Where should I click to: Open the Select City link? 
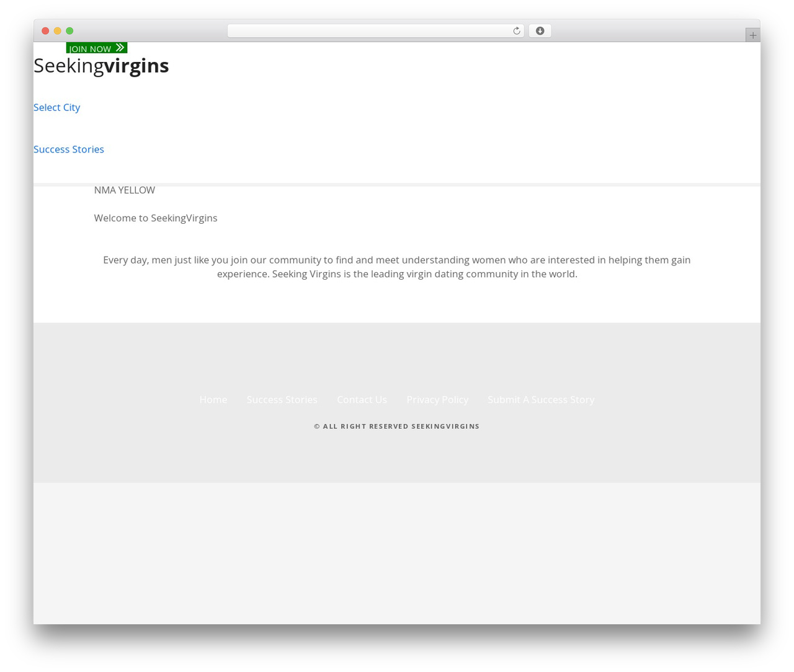pyautogui.click(x=56, y=107)
